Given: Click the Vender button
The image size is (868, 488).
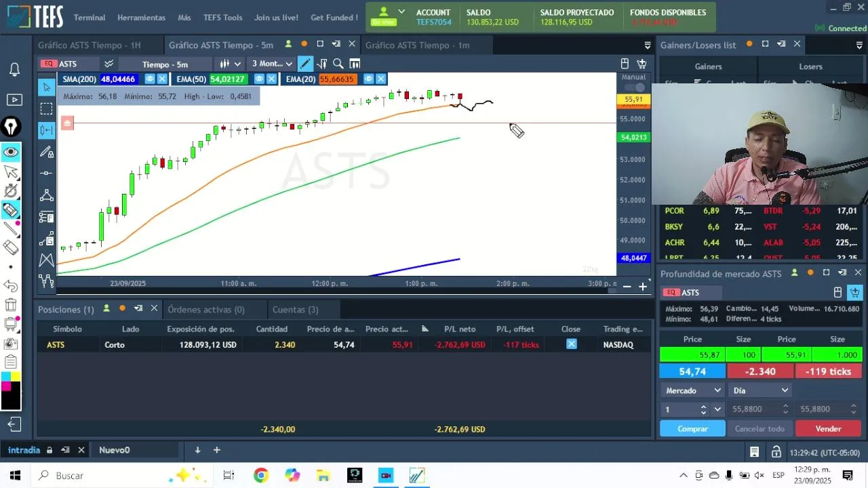Looking at the screenshot, I should click(828, 429).
